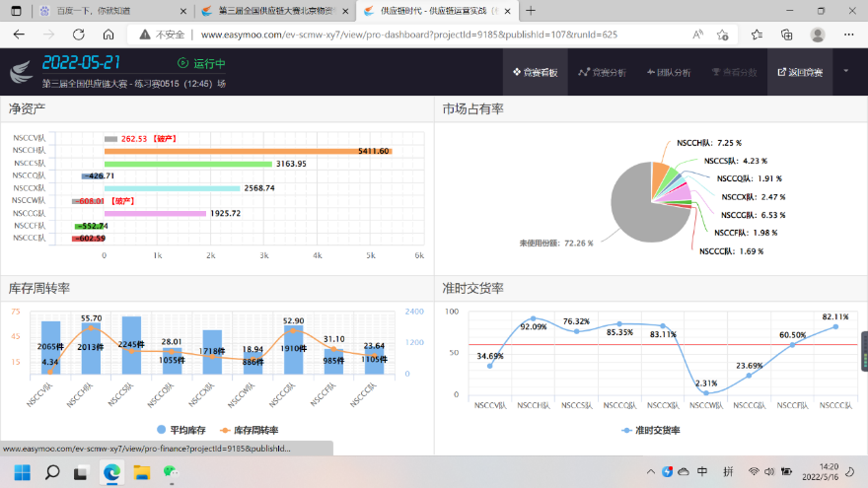Click the gray 未使用份额 pie slice

tap(638, 207)
